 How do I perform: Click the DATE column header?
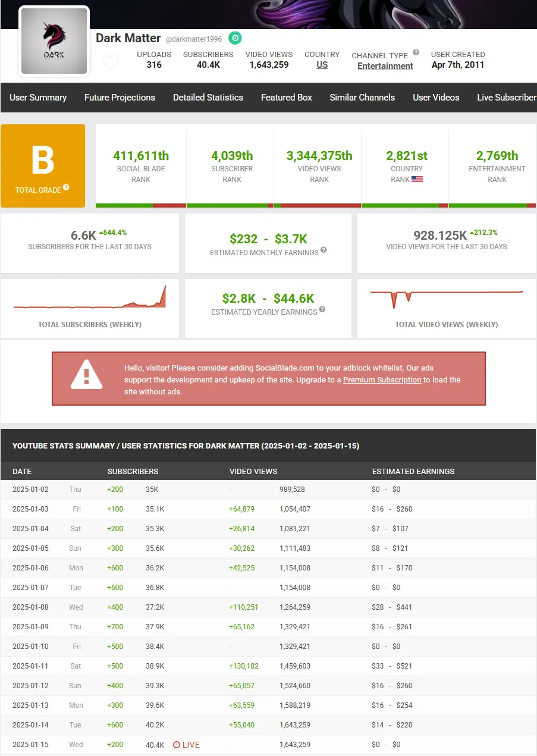(22, 471)
